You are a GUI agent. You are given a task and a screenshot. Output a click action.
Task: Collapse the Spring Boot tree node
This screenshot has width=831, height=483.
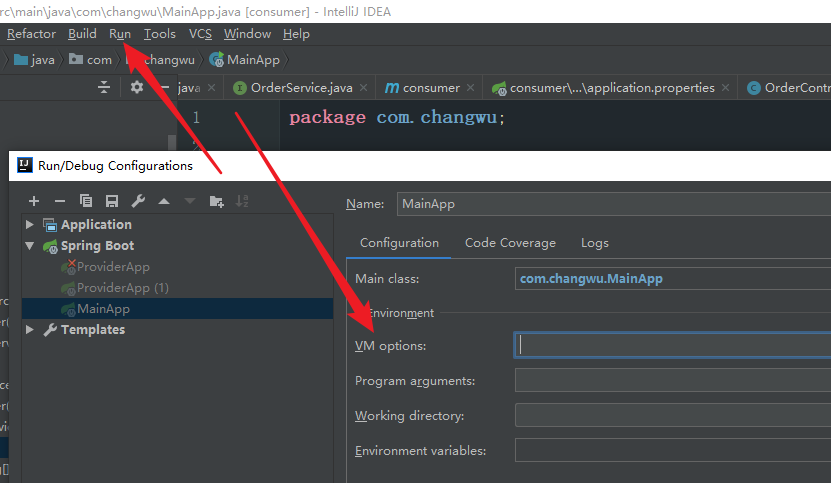[30, 246]
